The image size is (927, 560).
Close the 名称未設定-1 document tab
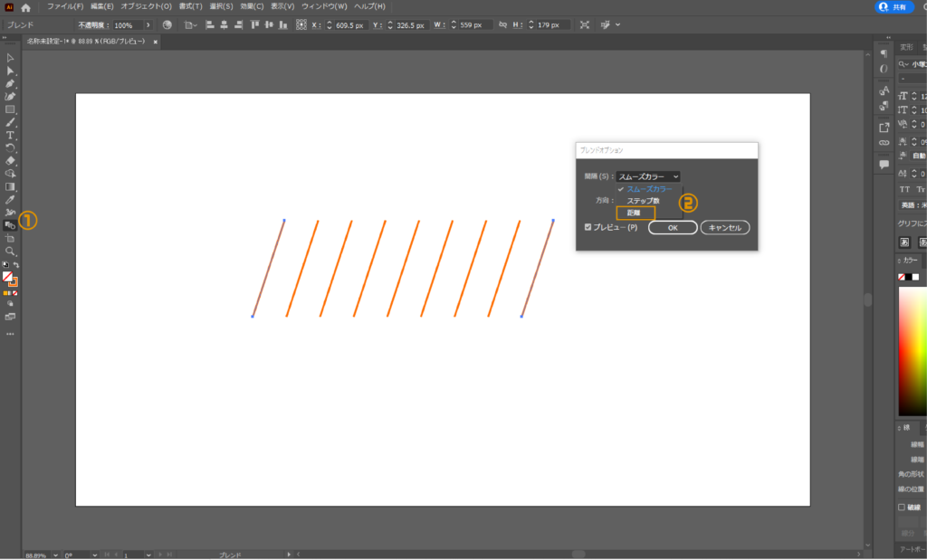tap(156, 42)
